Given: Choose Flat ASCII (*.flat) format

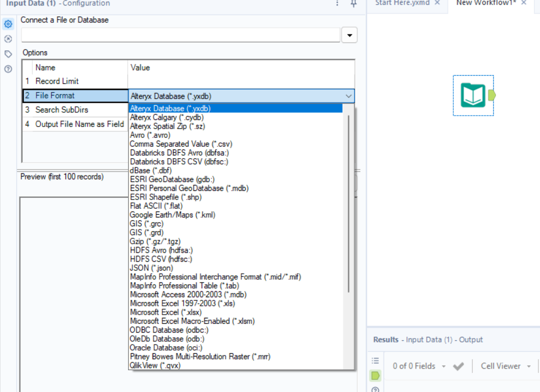Looking at the screenshot, I should (235, 206).
